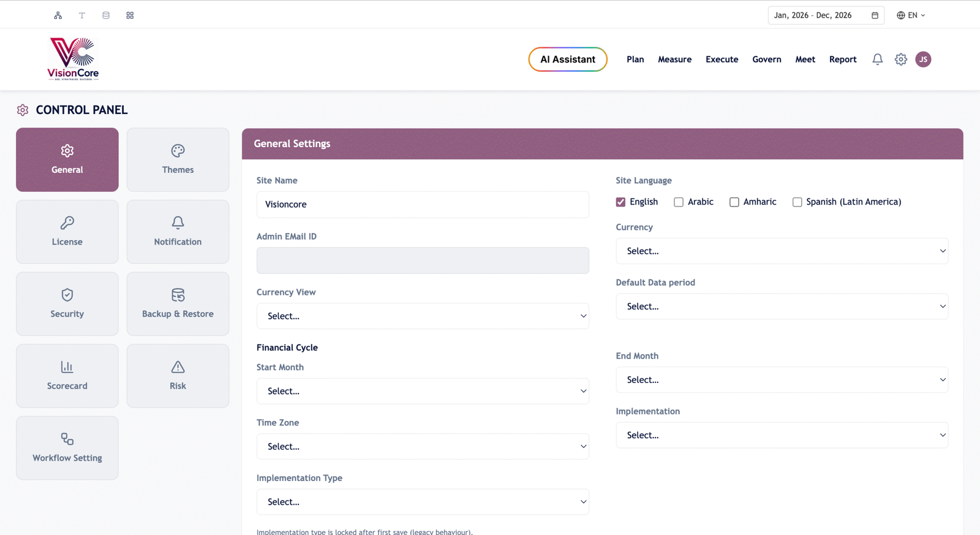The width and height of the screenshot is (980, 535).
Task: Open the Measure menu
Action: [675, 59]
